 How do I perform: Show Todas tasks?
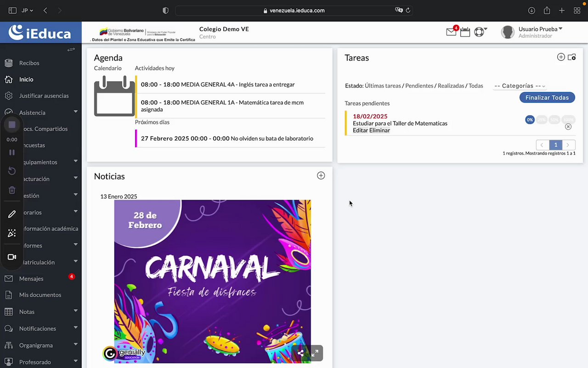(x=476, y=86)
